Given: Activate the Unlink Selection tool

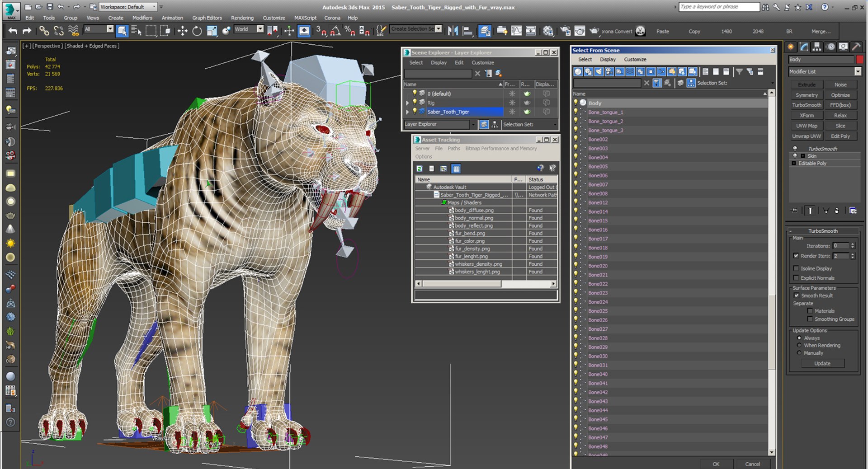Looking at the screenshot, I should [x=59, y=31].
